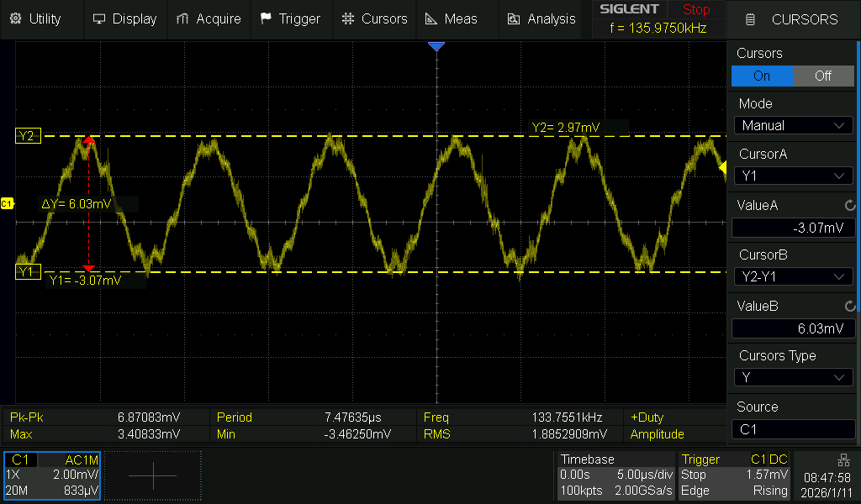
Task: Click the add channel plus box
Action: (x=153, y=475)
